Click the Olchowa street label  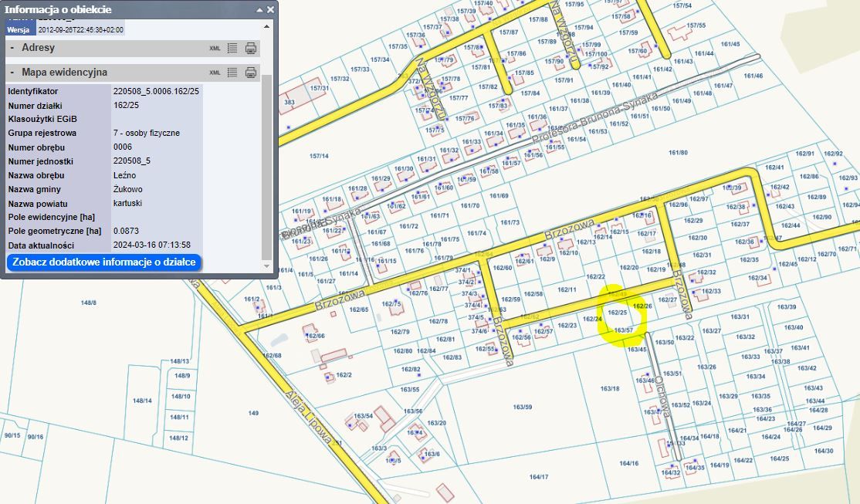tap(663, 397)
